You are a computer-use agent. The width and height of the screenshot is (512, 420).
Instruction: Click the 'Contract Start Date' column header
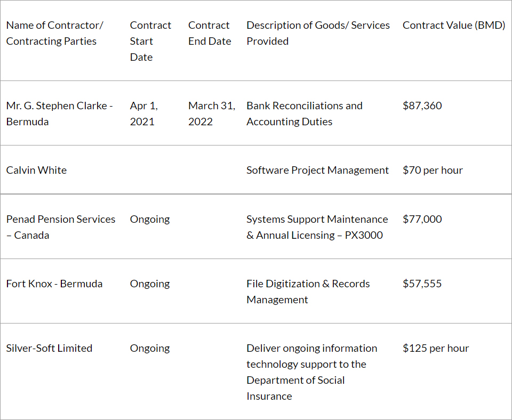point(150,41)
